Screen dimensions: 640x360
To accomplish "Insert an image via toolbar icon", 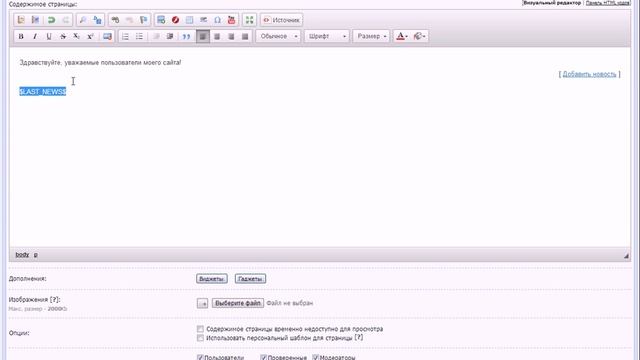I will [x=161, y=20].
